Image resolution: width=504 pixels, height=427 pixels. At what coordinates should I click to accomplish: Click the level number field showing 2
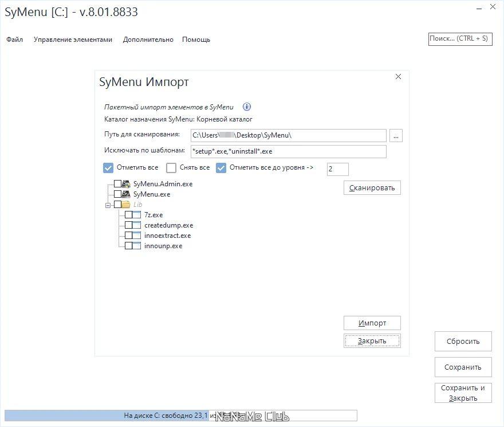[338, 169]
